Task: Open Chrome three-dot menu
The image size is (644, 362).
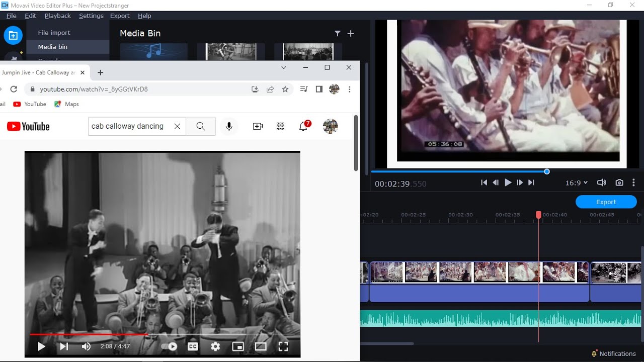Action: pos(349,89)
